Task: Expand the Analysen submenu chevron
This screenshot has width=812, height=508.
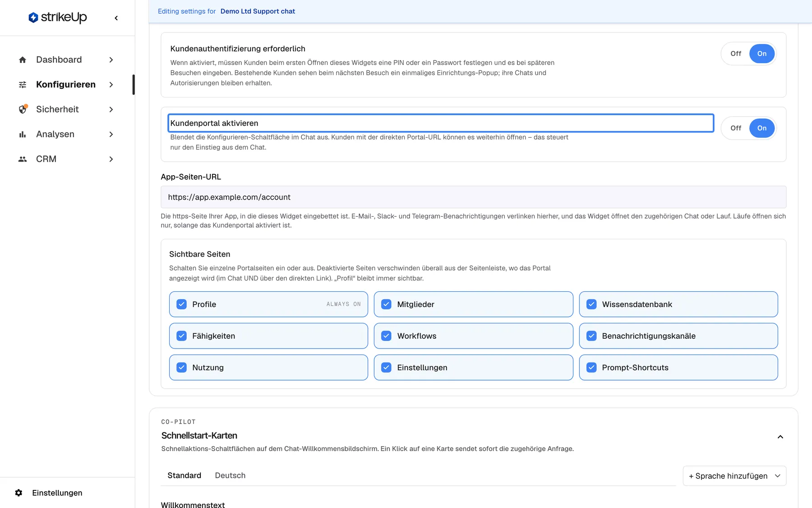Action: point(111,134)
